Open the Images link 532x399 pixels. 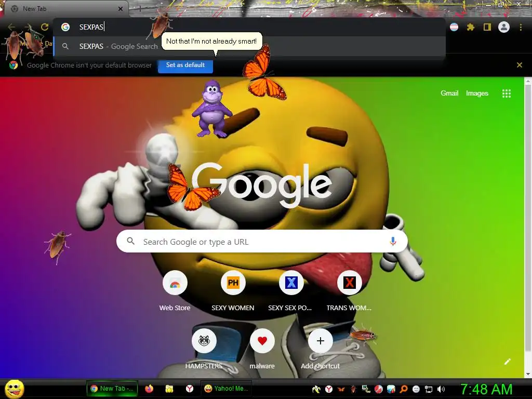point(477,94)
